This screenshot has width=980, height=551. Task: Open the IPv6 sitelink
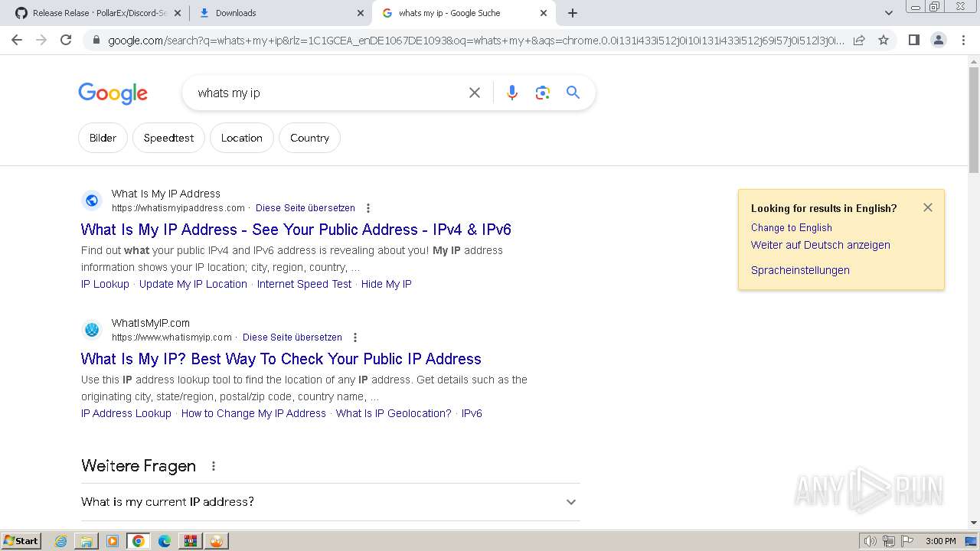tap(472, 413)
